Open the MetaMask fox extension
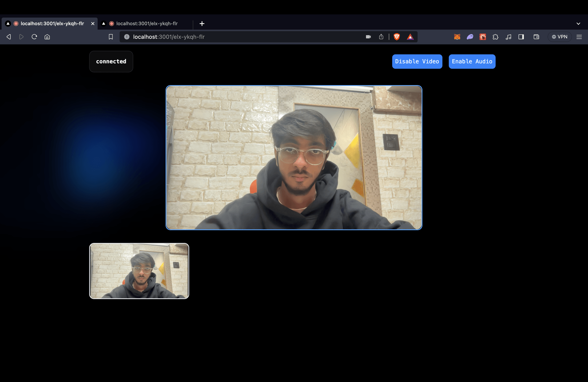This screenshot has height=382, width=588. point(457,37)
